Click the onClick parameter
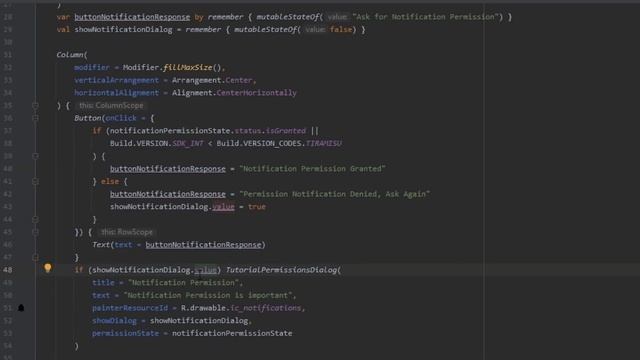The height and width of the screenshot is (360, 640). [x=121, y=118]
